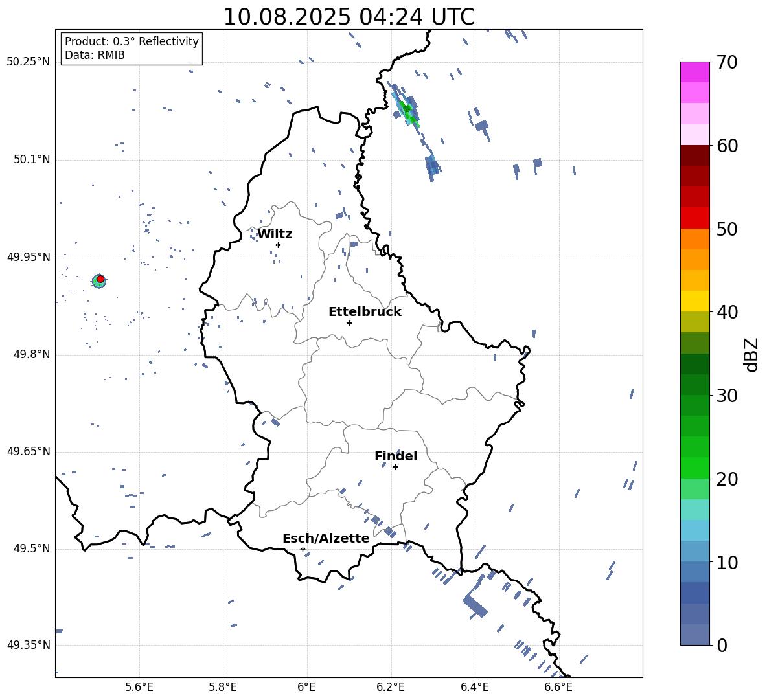Click the 50.25°N latitude label
This screenshot has height=700, width=767.
[29, 62]
